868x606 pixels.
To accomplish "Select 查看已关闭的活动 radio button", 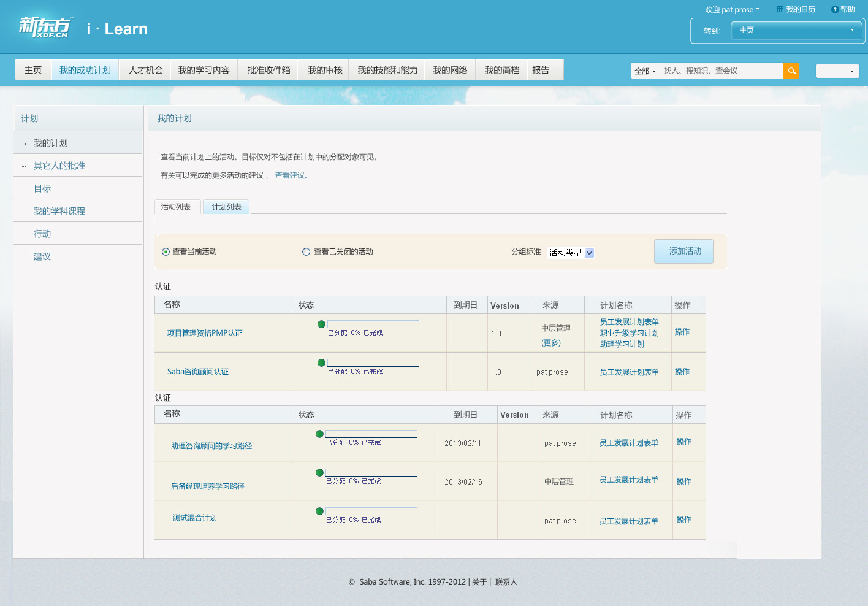I will pyautogui.click(x=306, y=251).
